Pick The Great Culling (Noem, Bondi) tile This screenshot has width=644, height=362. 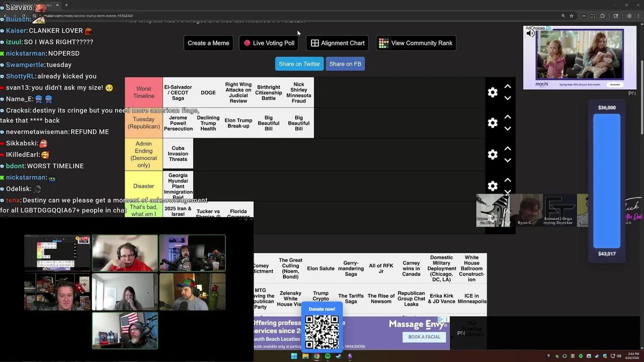tap(290, 268)
